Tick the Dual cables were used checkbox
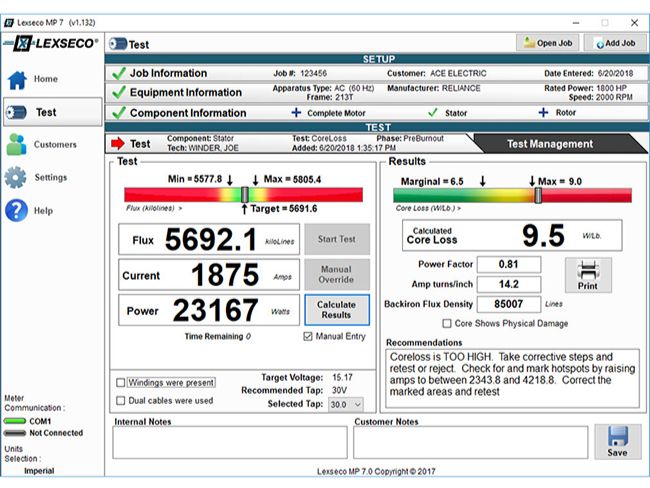The image size is (650, 488). tap(121, 400)
